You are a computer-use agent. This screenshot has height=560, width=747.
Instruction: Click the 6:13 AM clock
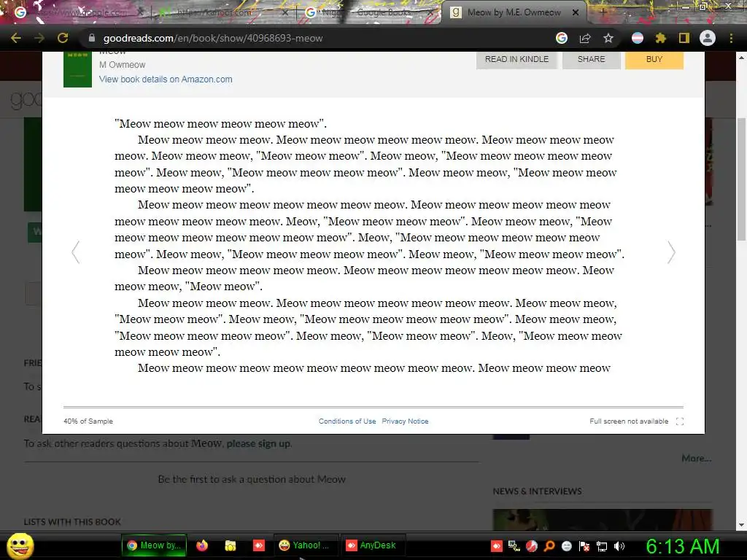pos(682,546)
